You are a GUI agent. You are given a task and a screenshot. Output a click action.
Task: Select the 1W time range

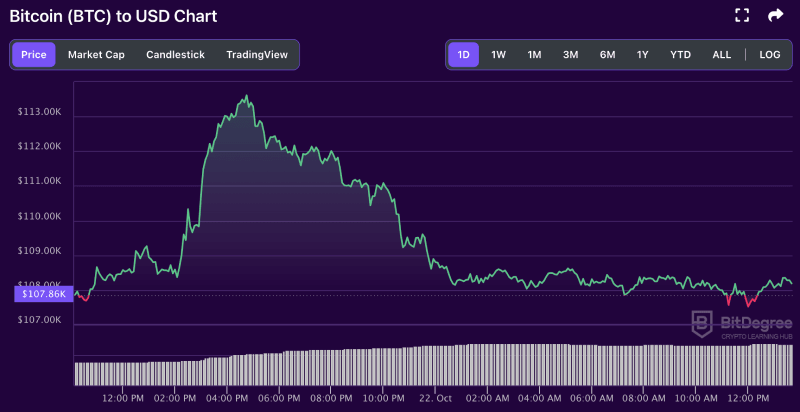coord(499,55)
